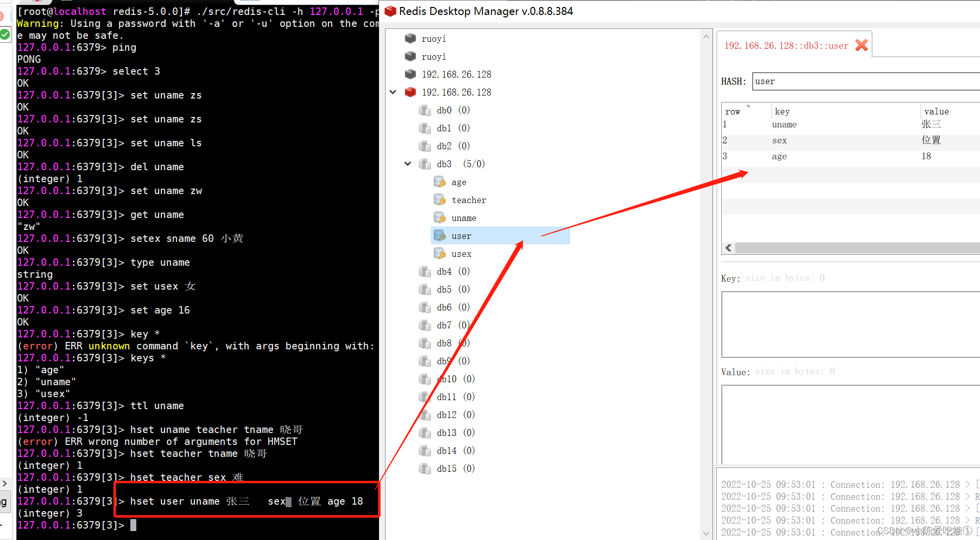Image resolution: width=980 pixels, height=540 pixels.
Task: Close the db3::user tab
Action: point(862,45)
